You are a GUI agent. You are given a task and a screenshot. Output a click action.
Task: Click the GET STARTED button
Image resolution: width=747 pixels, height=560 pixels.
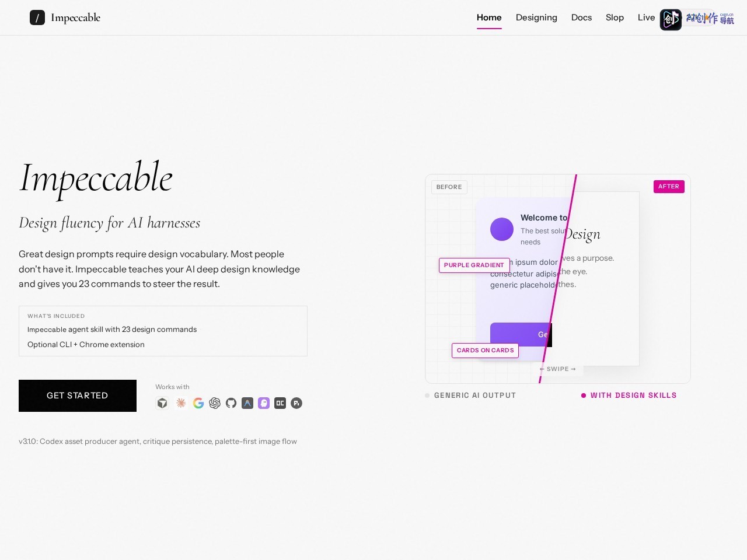point(78,395)
